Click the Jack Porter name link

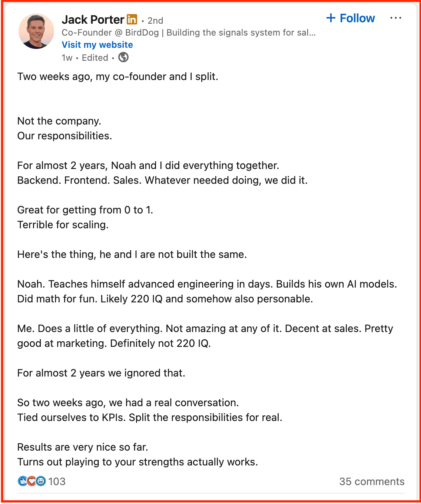[93, 20]
